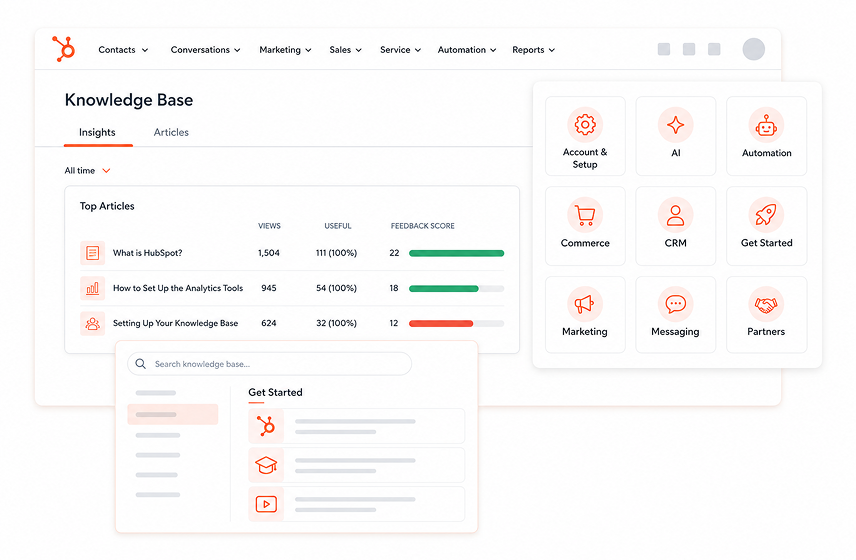Viewport: 856px width, 560px height.
Task: Expand the Service navigation menu
Action: [400, 50]
